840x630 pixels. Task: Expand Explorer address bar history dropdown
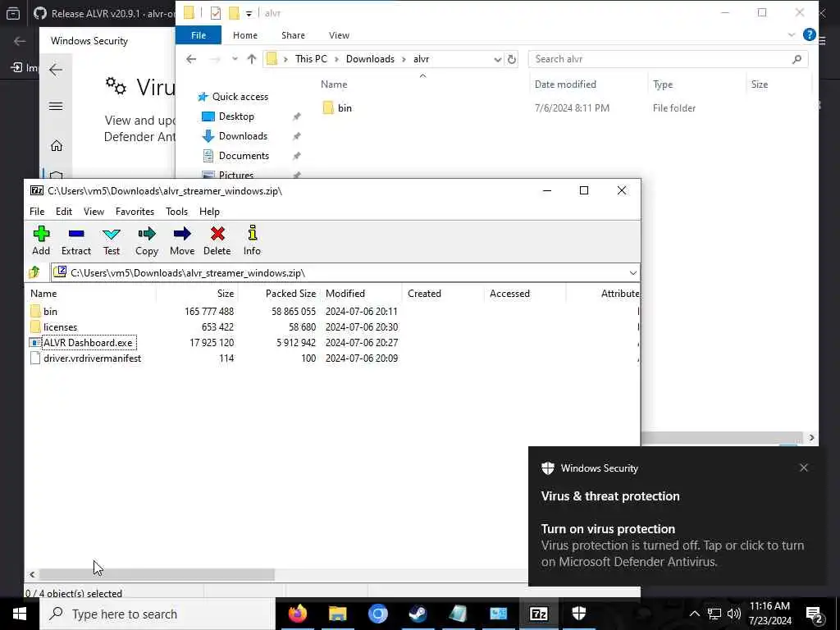[x=497, y=59]
